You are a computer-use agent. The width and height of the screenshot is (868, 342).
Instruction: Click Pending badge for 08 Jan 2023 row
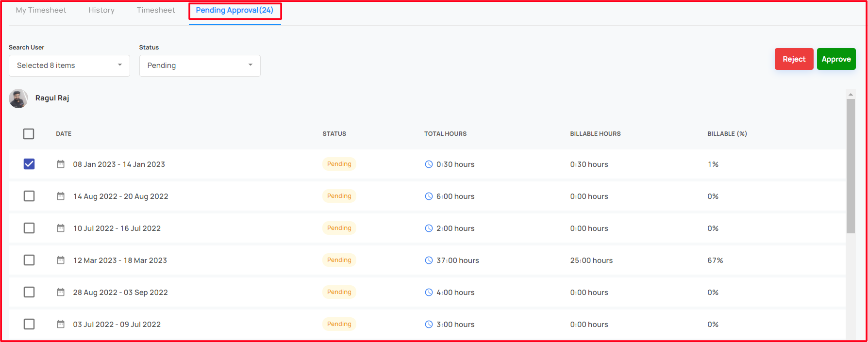[x=339, y=164]
